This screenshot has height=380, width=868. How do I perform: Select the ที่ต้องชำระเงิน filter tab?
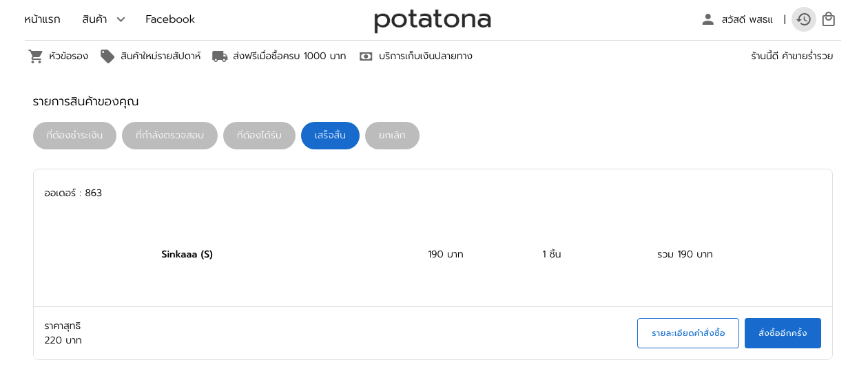(74, 136)
